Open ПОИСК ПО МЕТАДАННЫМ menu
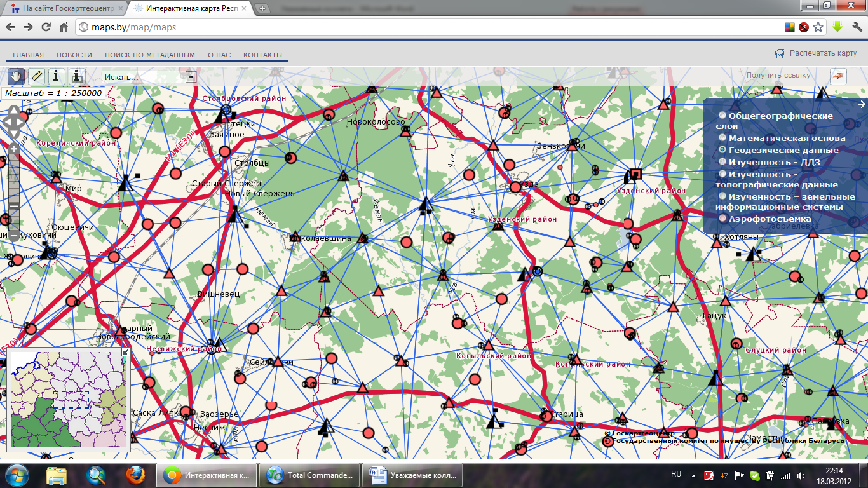Viewport: 868px width, 488px height. (x=150, y=55)
